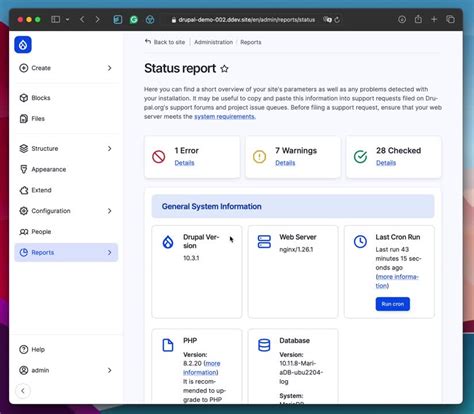Screen dimensions: 474x414
Task: Click the yellow warning exclamation icon
Action: (x=259, y=156)
